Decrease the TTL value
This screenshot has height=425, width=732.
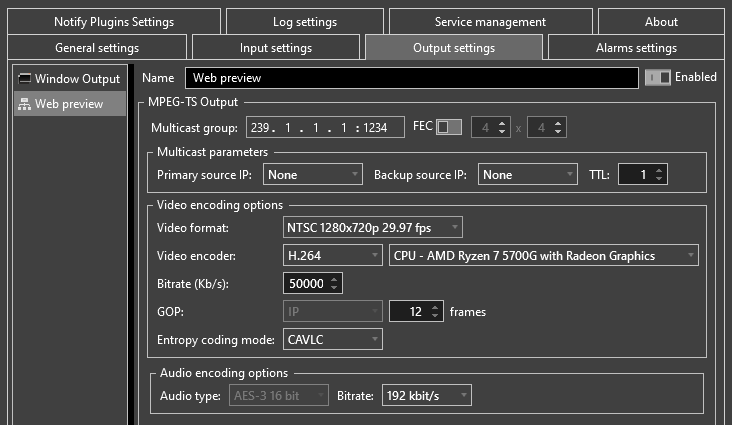(659, 178)
